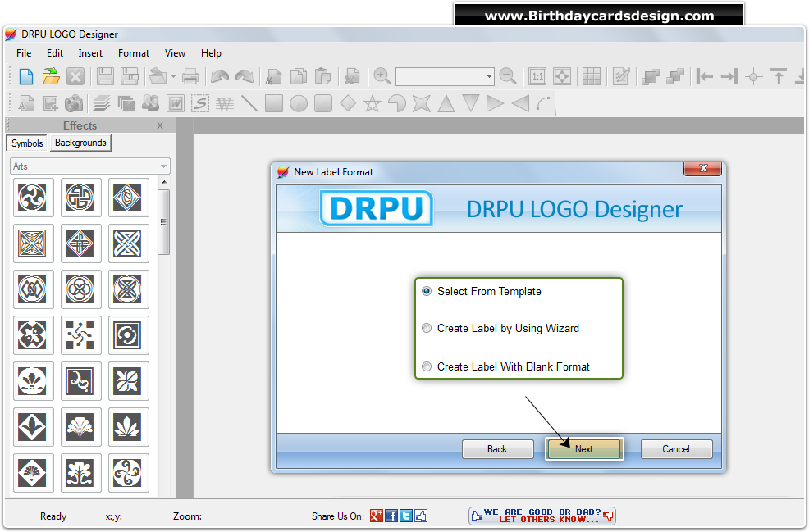The height and width of the screenshot is (532, 809).
Task: Select the arc drawing tool
Action: [544, 103]
